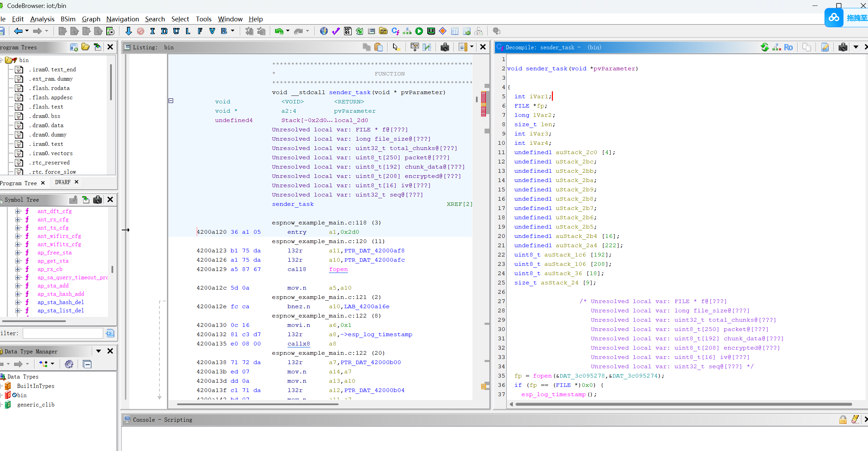Open the Data Type Manager dropdown arrow
The image size is (868, 451).
point(98,351)
